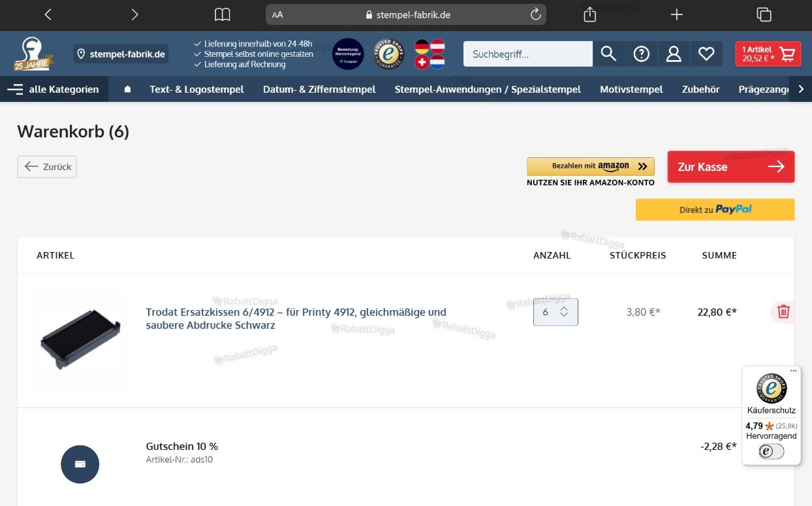Screen dimensions: 812x506
Task: Select the Austrian flag country shop
Action: [x=437, y=46]
